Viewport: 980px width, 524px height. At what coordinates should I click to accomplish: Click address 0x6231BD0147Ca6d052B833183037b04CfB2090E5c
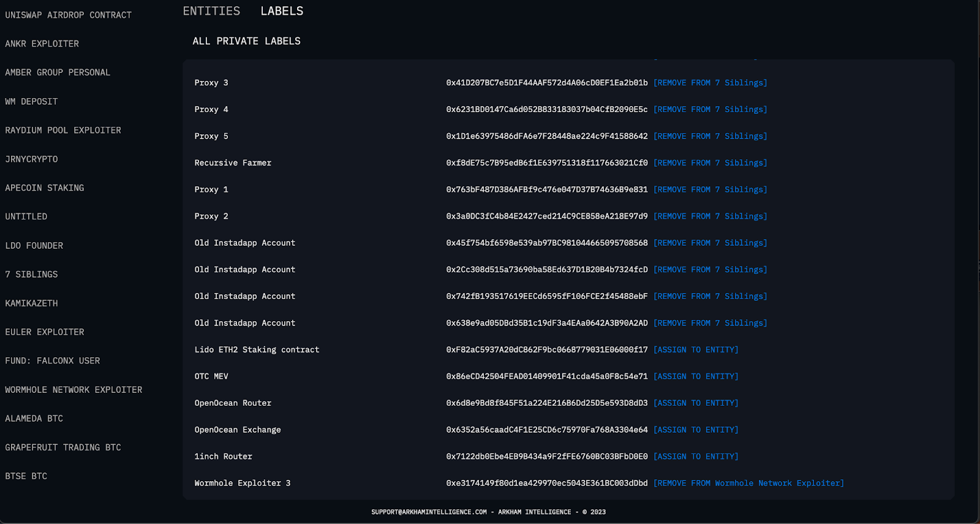[547, 109]
